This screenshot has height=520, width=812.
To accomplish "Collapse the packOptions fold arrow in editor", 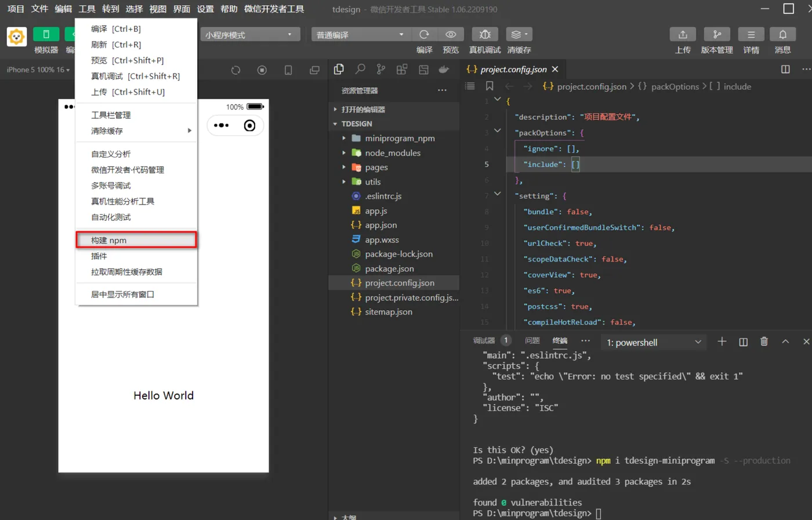I will point(497,131).
